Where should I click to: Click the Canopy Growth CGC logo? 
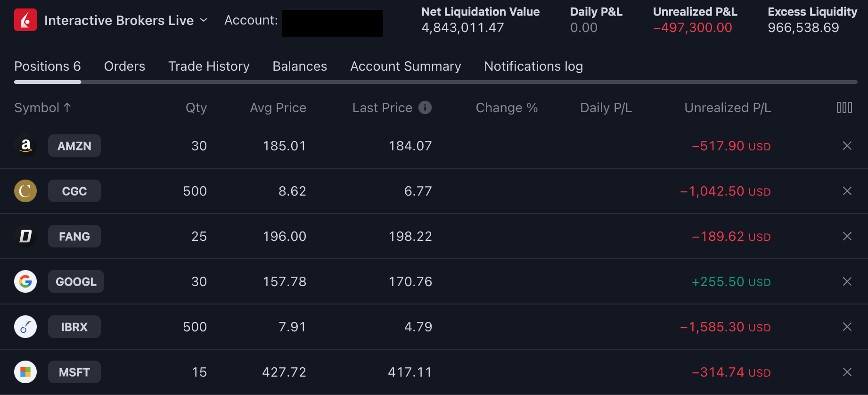(x=25, y=191)
